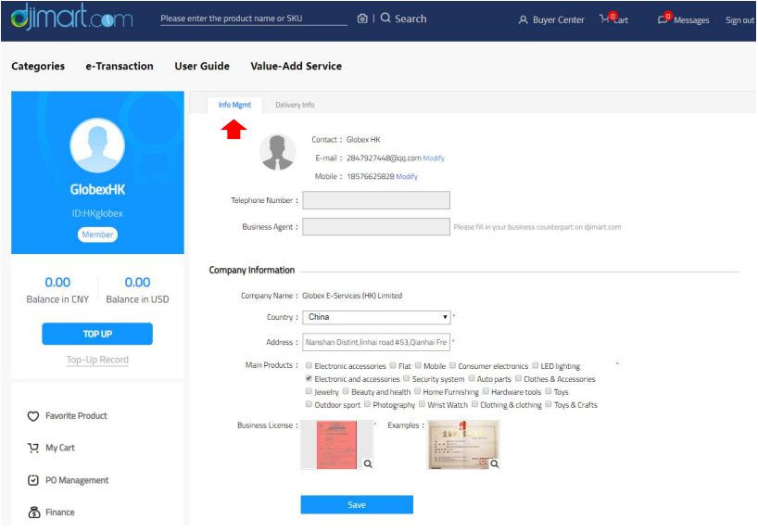This screenshot has width=758, height=532.
Task: Click the Buyer Center person icon
Action: [524, 19]
